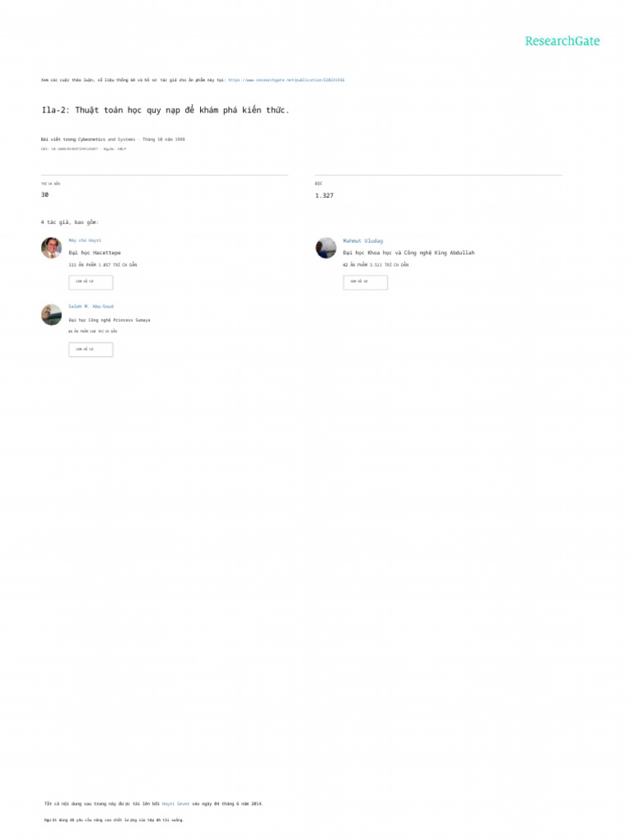Screen dimensions: 630x840
Task: Click profile button under Đại học Hacettepe
Action: (90, 282)
